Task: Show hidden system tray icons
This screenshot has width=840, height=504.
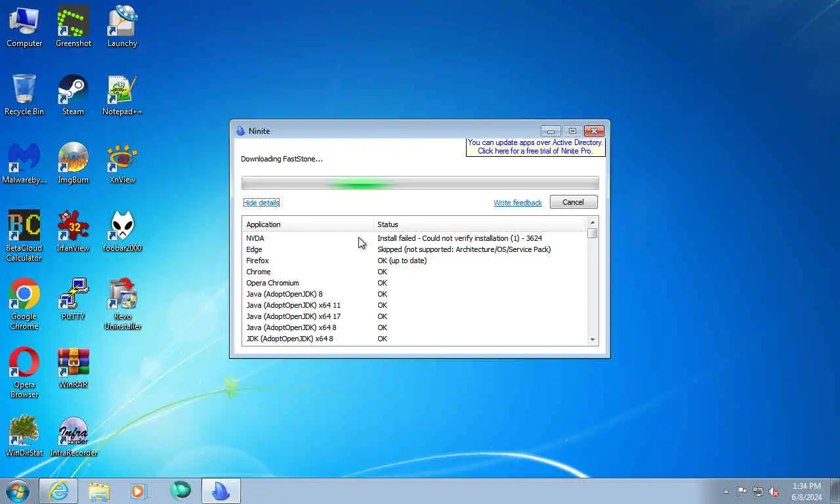Action: (x=726, y=492)
